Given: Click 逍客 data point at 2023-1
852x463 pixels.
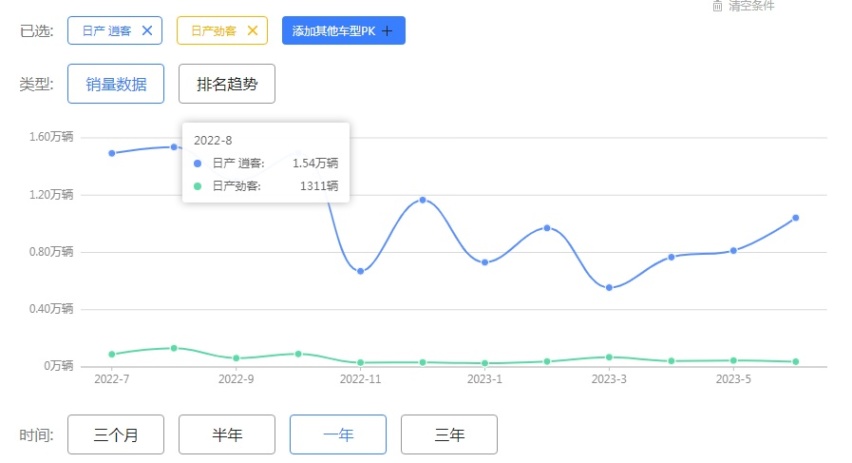Looking at the screenshot, I should (x=485, y=262).
